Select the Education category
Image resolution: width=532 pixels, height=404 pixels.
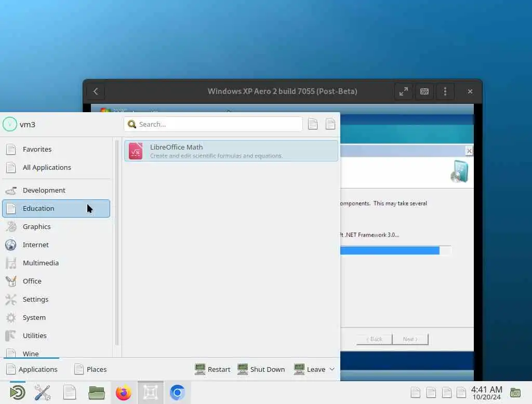point(56,209)
